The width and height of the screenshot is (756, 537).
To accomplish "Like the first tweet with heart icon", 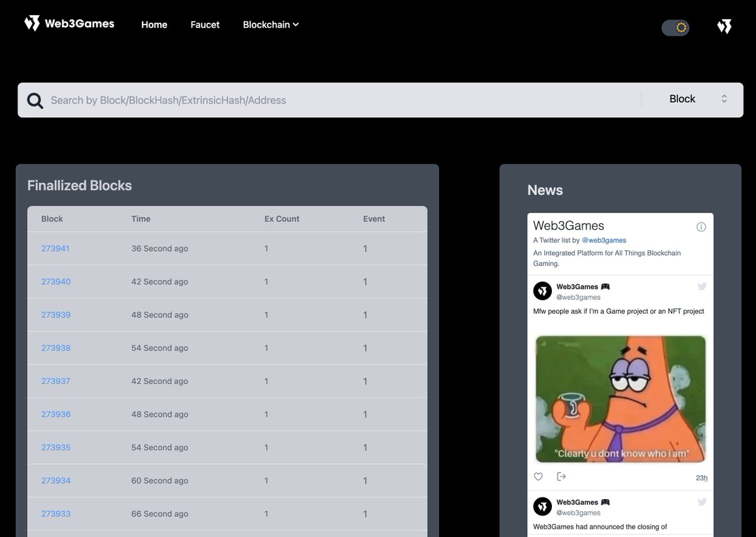I will 538,476.
